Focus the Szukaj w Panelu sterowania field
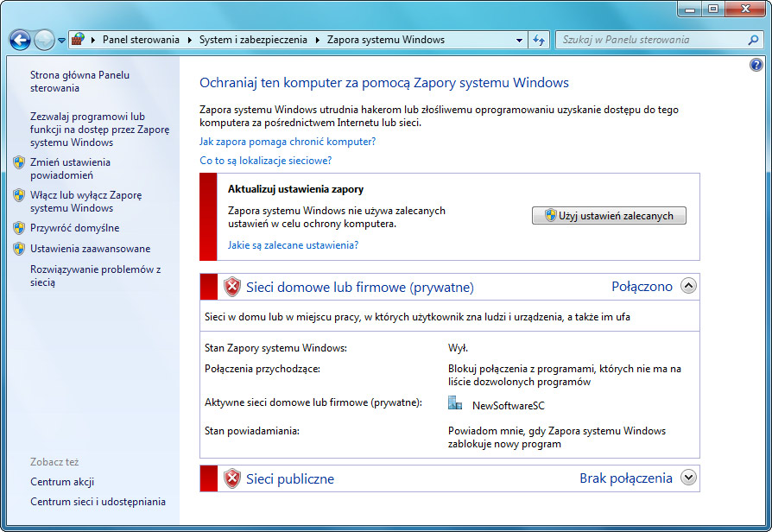The image size is (772, 532). (x=652, y=40)
